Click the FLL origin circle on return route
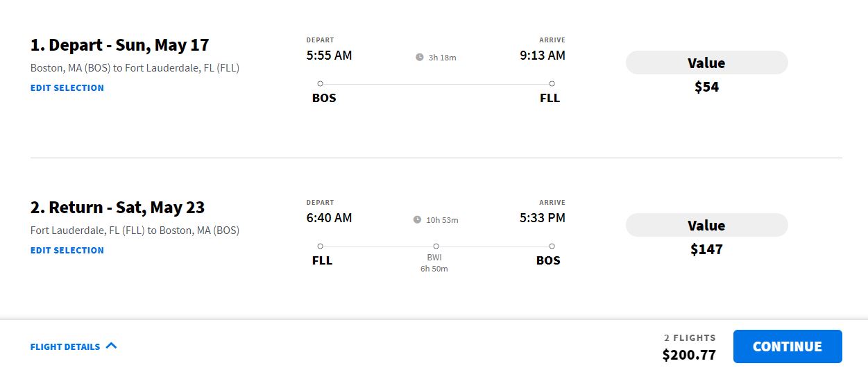This screenshot has width=868, height=368. (320, 246)
